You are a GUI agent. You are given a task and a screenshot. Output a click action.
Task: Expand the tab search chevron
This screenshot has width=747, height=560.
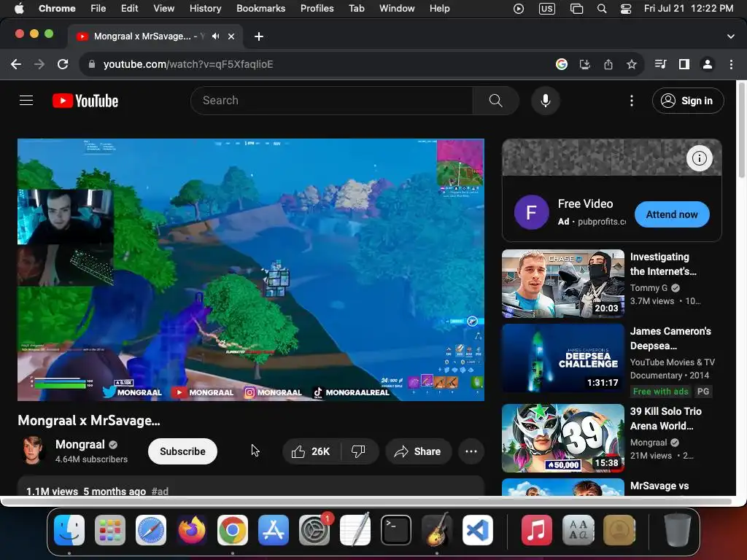click(x=731, y=36)
